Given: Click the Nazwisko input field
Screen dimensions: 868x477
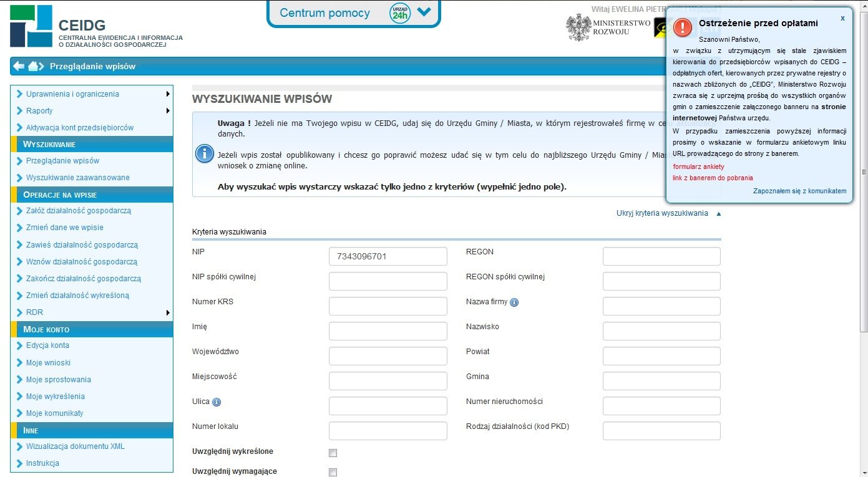Looking at the screenshot, I should 661,331.
